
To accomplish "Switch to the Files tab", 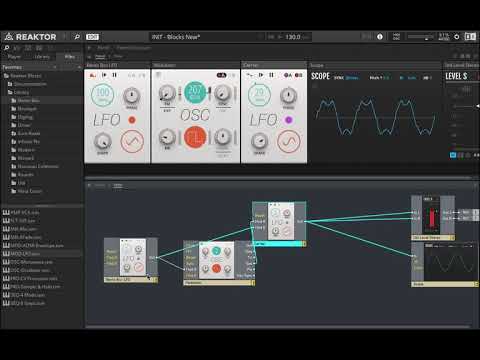I will (x=70, y=57).
